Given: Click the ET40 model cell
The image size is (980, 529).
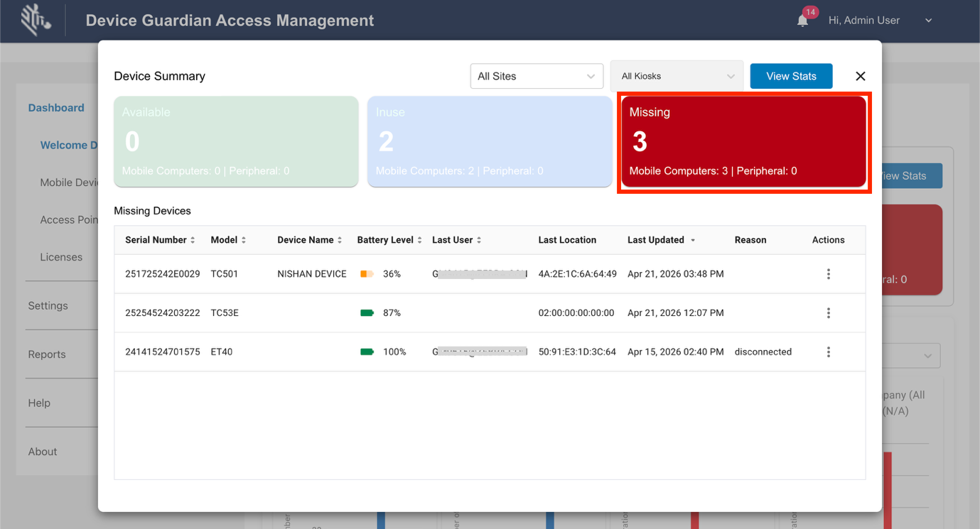Looking at the screenshot, I should [x=222, y=352].
